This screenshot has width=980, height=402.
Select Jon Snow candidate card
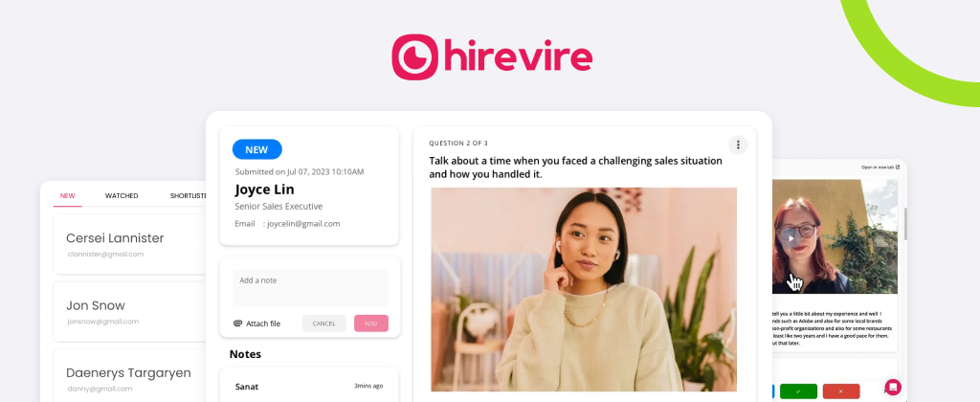tap(129, 311)
